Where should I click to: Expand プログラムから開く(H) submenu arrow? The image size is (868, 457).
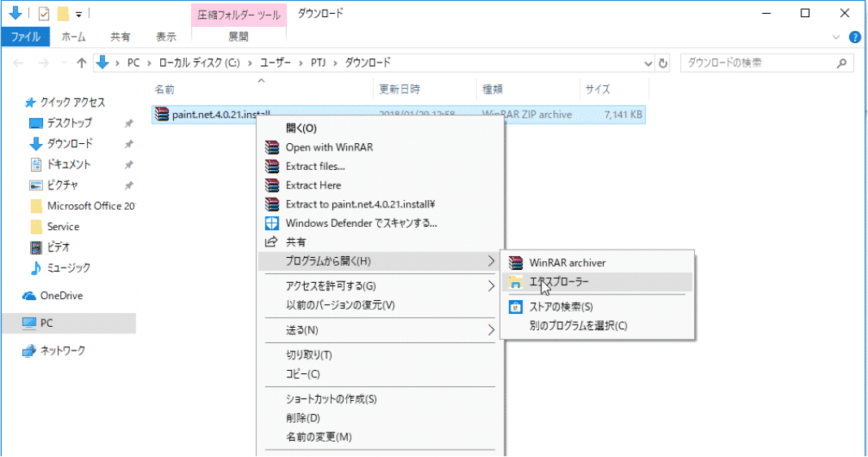click(491, 261)
